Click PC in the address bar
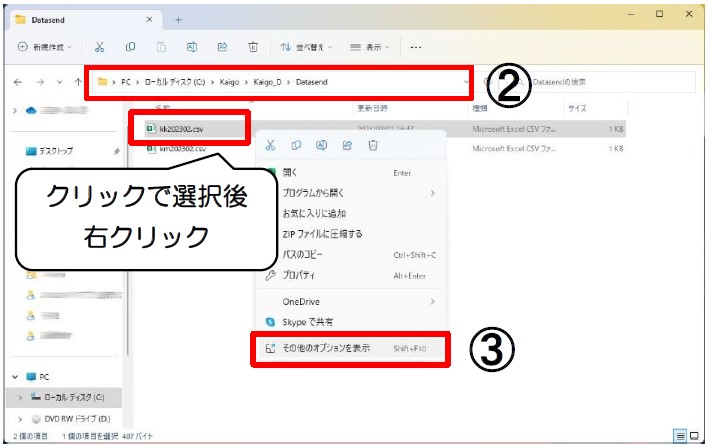The width and height of the screenshot is (709, 448). [x=126, y=82]
